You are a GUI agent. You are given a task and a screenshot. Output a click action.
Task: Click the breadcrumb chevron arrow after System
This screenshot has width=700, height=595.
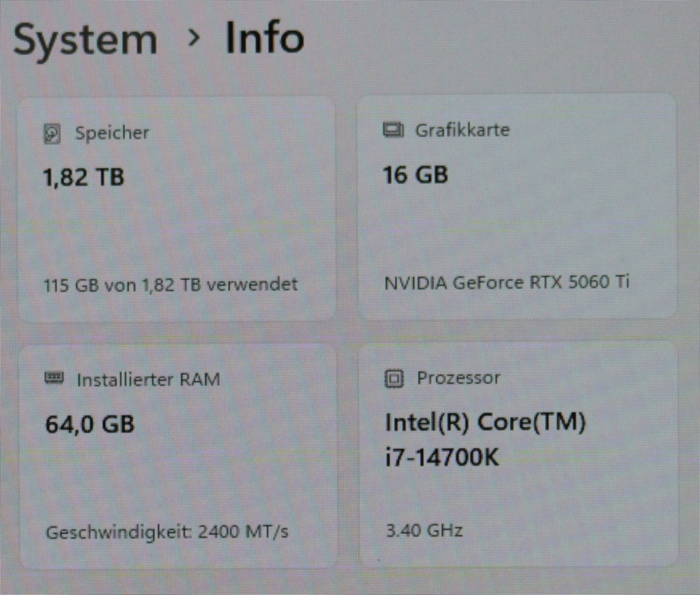coord(193,38)
